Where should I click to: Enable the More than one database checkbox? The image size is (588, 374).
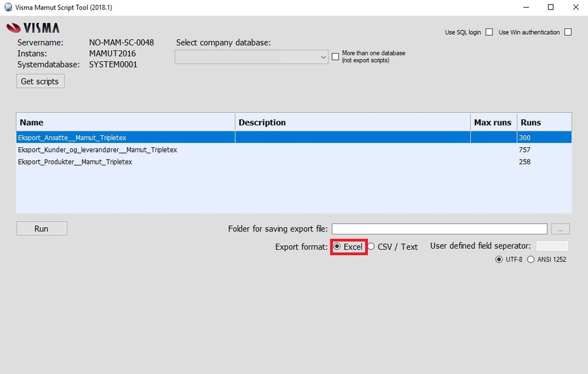pos(335,57)
